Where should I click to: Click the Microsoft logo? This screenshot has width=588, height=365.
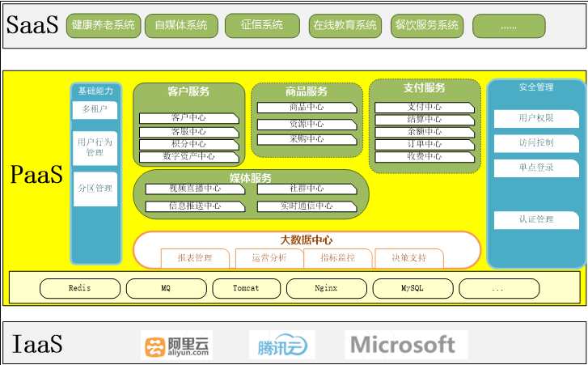[405, 345]
